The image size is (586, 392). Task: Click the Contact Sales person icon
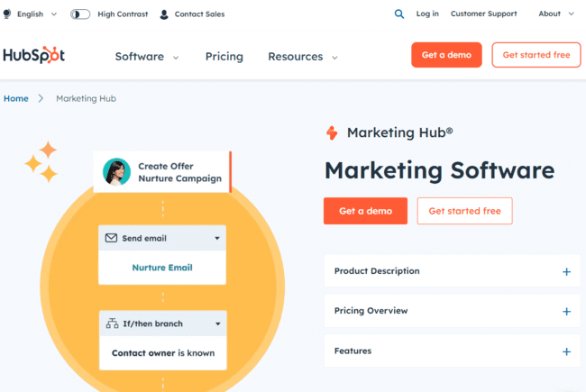(164, 14)
